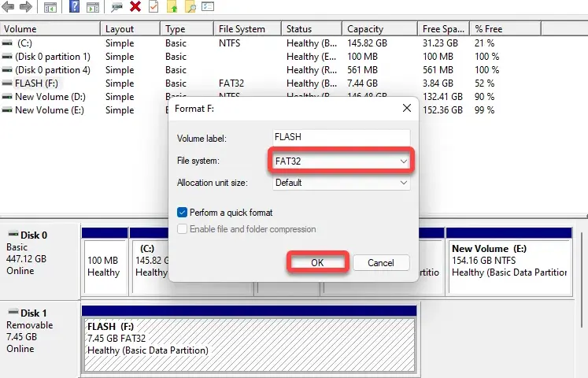The height and width of the screenshot is (378, 588).
Task: Click the 3.84 GB free space cell
Action: pos(438,83)
